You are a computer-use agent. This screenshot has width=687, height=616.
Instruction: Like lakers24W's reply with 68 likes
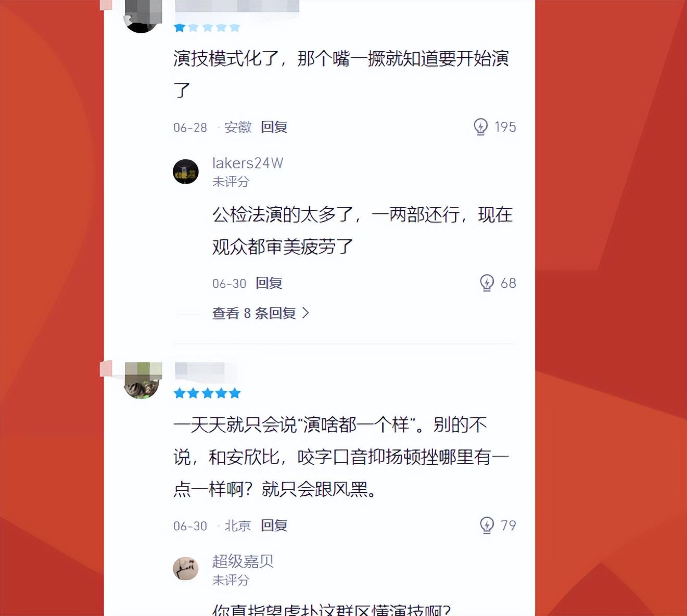(486, 283)
